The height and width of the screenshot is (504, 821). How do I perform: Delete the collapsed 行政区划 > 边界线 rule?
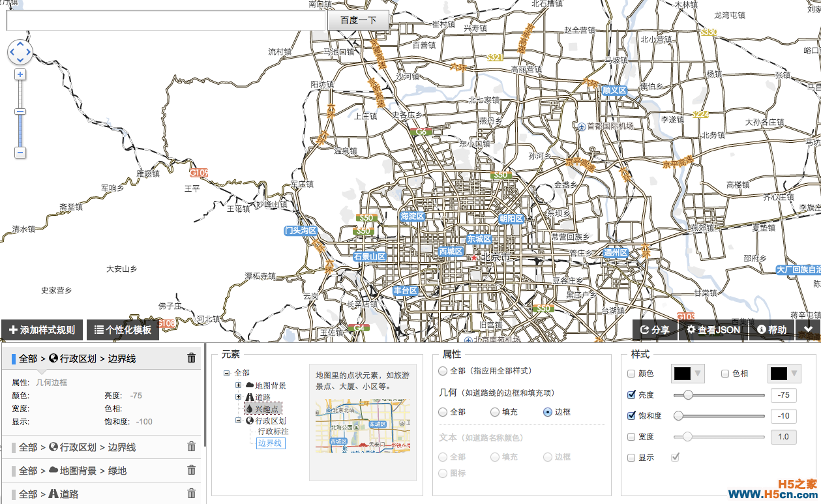pos(191,447)
